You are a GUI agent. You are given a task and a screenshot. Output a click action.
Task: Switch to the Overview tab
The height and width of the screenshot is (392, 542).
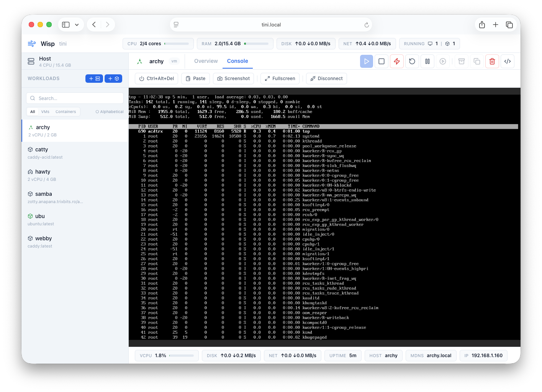[x=206, y=61]
